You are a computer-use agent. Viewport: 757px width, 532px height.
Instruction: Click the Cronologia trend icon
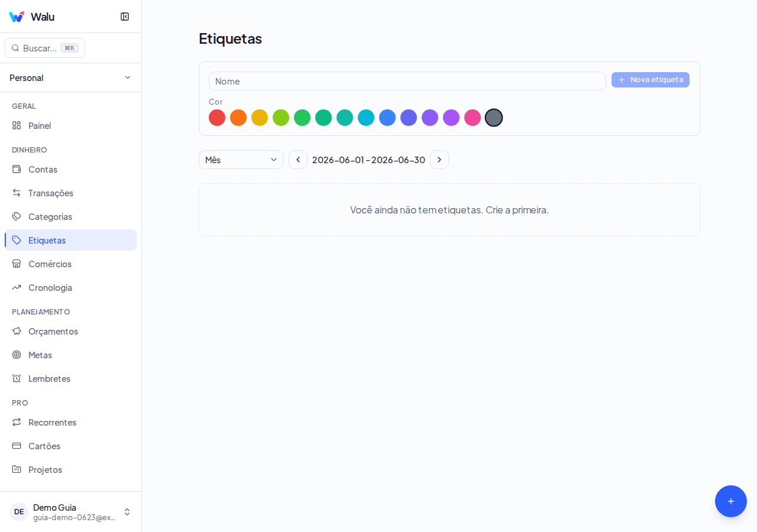click(x=17, y=287)
